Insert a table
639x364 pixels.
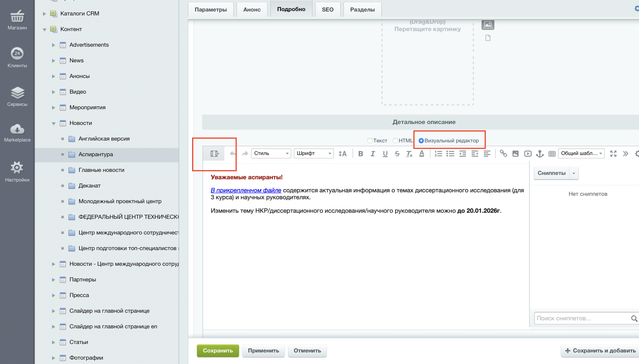pyautogui.click(x=552, y=154)
